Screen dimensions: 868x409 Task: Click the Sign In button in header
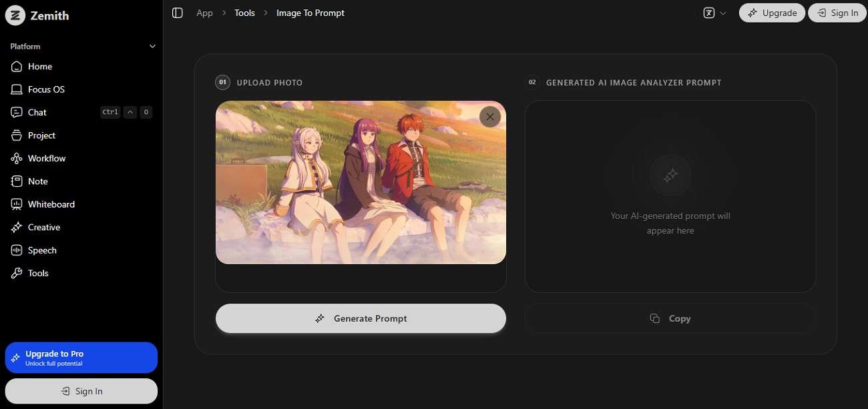837,13
